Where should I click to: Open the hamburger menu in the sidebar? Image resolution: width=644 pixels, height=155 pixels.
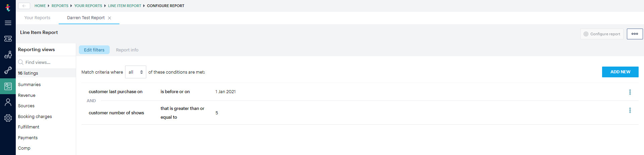8,23
